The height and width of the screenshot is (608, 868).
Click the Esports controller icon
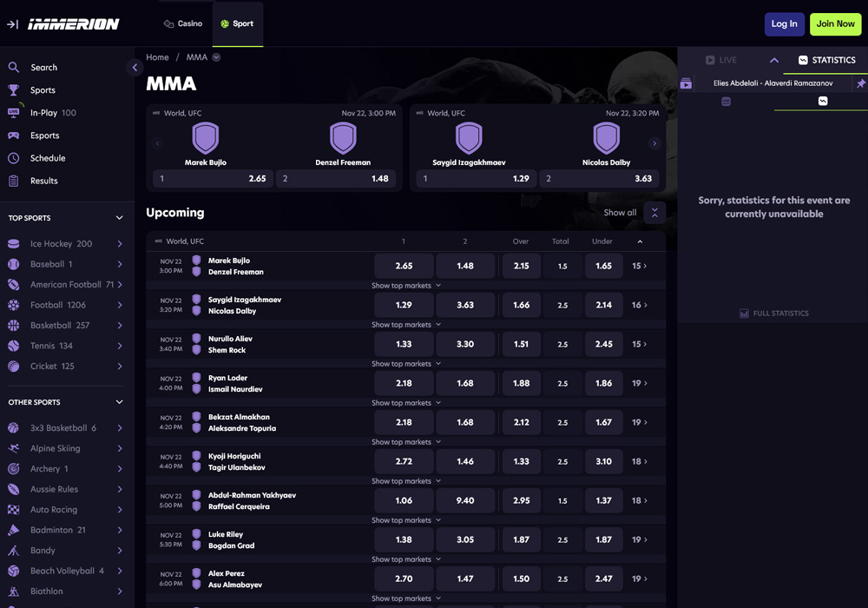14,135
